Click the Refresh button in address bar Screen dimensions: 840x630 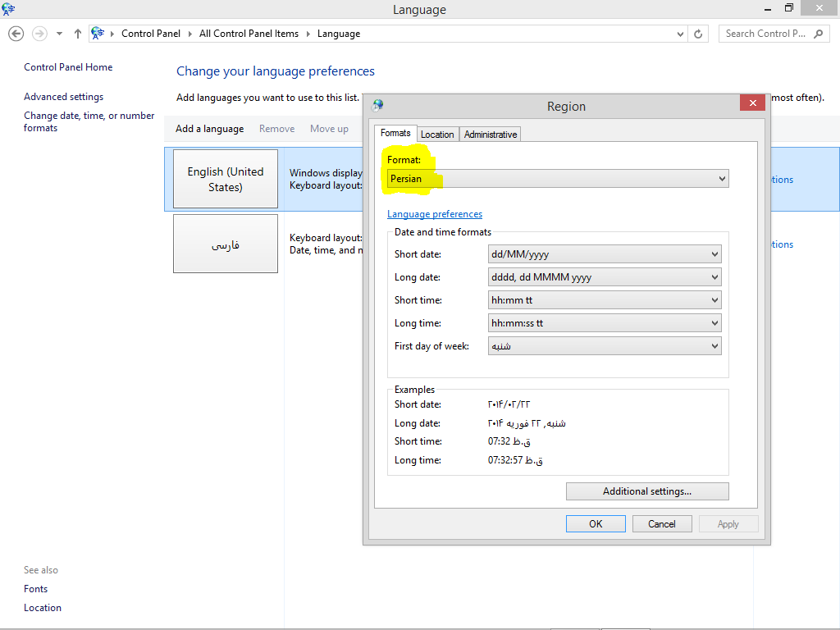coord(698,34)
